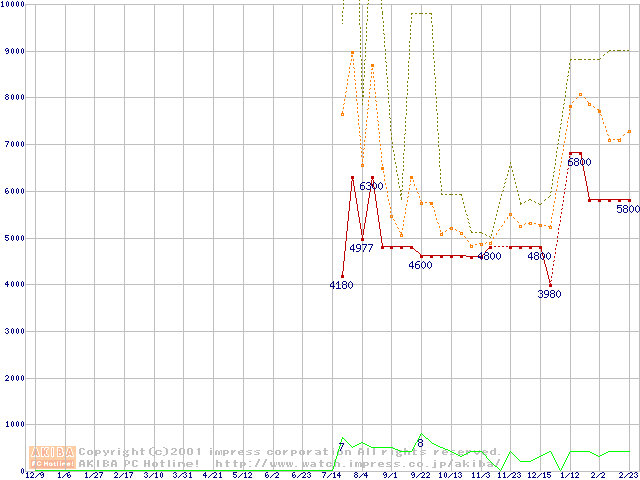Select the 6800 price label
The height and width of the screenshot is (480, 640).
pyautogui.click(x=579, y=161)
